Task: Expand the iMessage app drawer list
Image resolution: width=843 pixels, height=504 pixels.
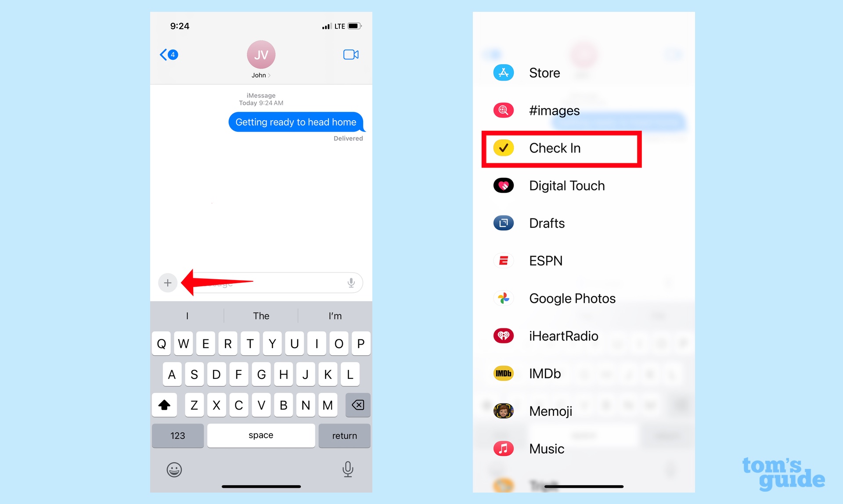Action: coord(166,283)
